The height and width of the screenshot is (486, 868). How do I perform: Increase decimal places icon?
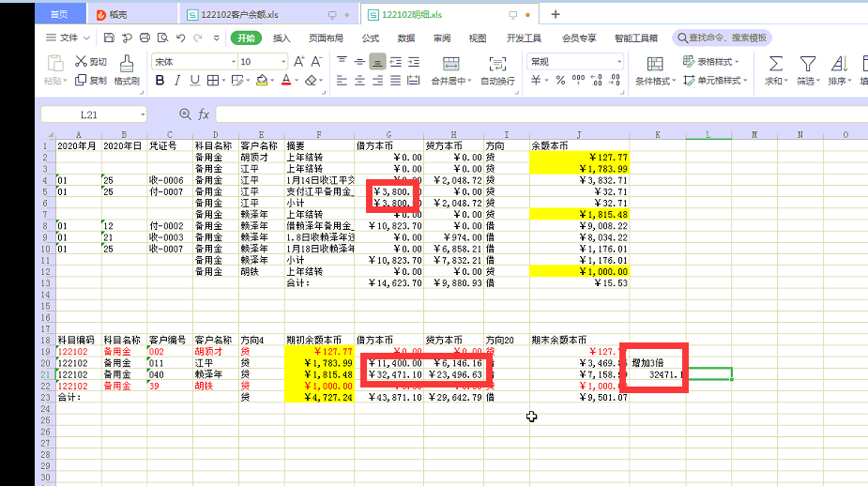pos(596,81)
